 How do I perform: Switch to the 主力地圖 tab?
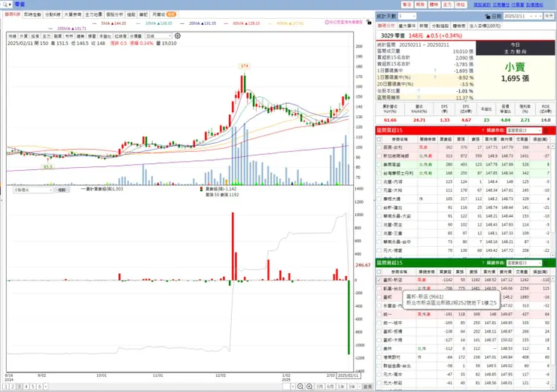tap(93, 14)
